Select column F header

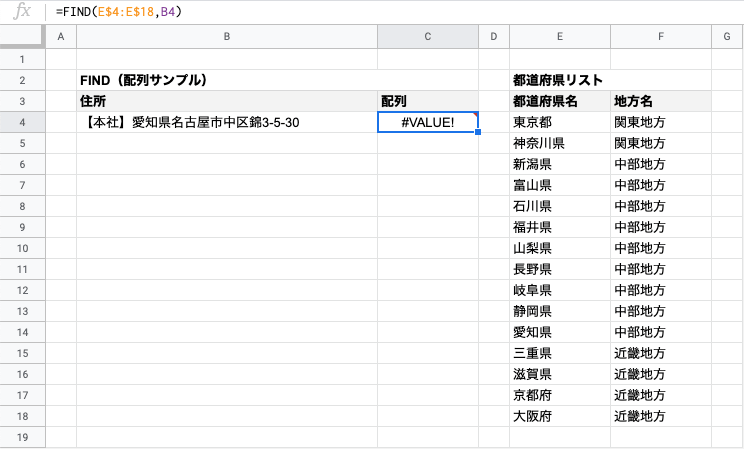click(660, 37)
